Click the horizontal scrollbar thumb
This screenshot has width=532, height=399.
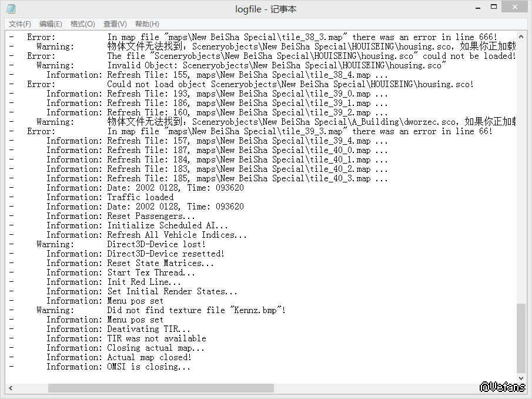(161, 388)
